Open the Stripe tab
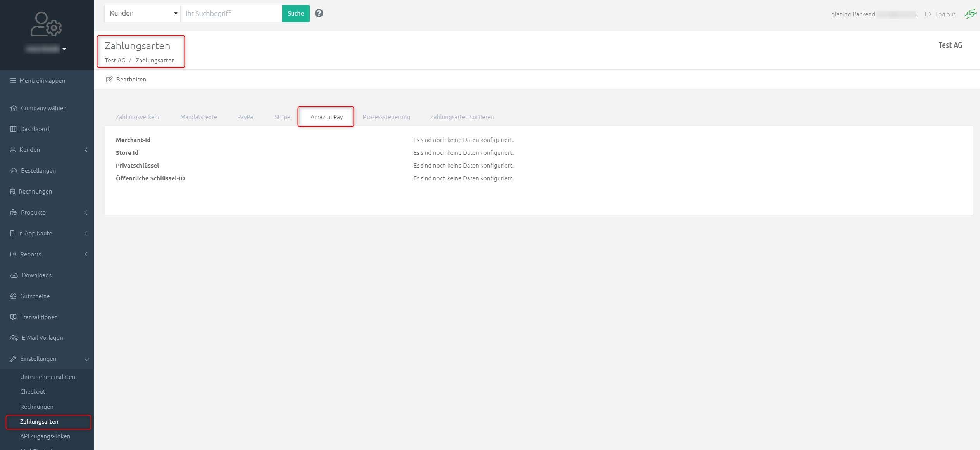 tap(282, 117)
